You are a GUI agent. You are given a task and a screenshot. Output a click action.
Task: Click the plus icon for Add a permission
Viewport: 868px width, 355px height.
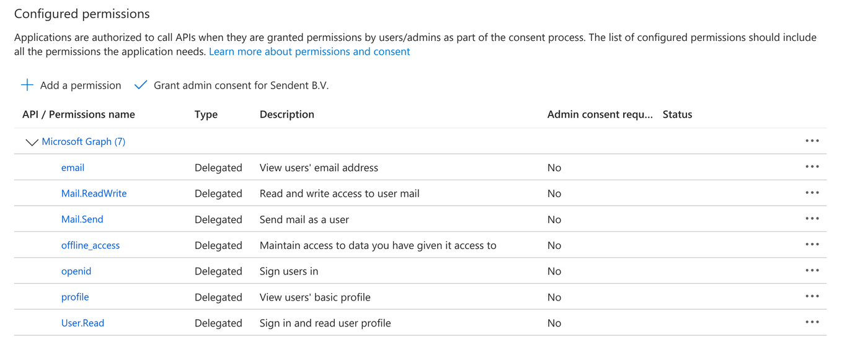point(27,85)
